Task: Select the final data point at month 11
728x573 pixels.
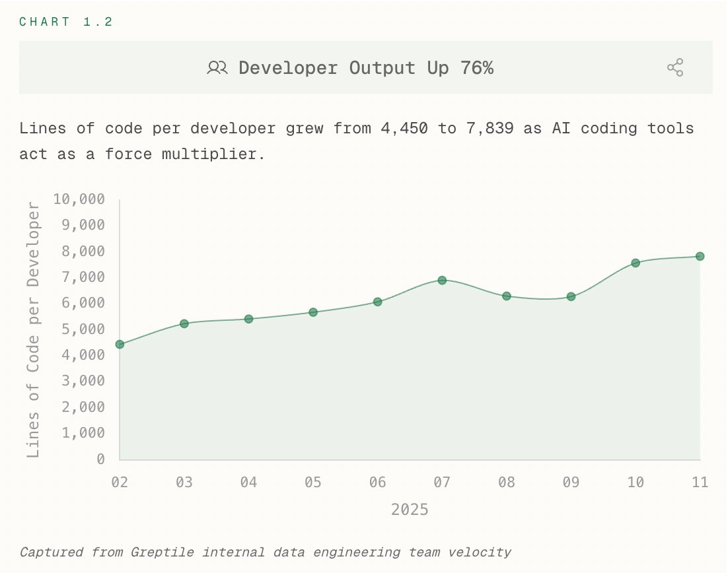Action: coord(700,256)
